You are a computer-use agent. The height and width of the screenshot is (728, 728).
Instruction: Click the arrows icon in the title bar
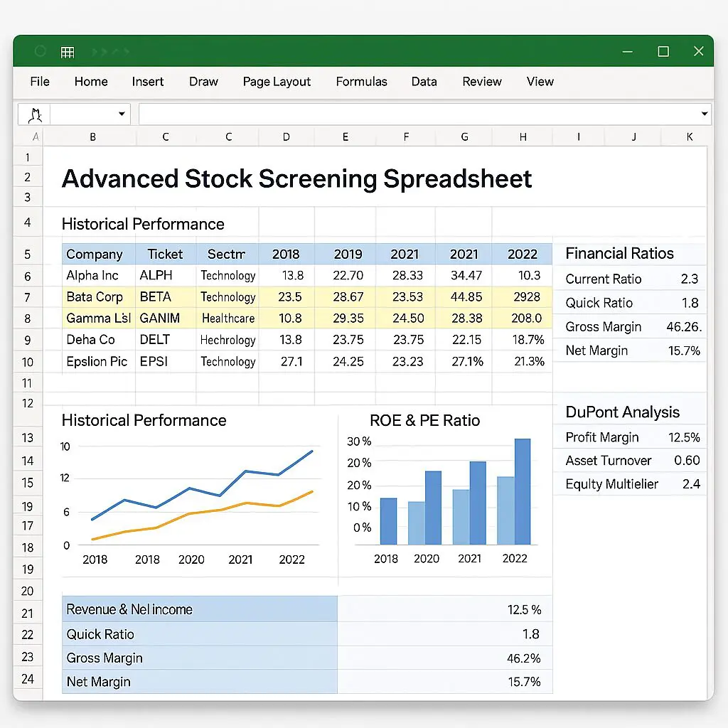[x=109, y=52]
